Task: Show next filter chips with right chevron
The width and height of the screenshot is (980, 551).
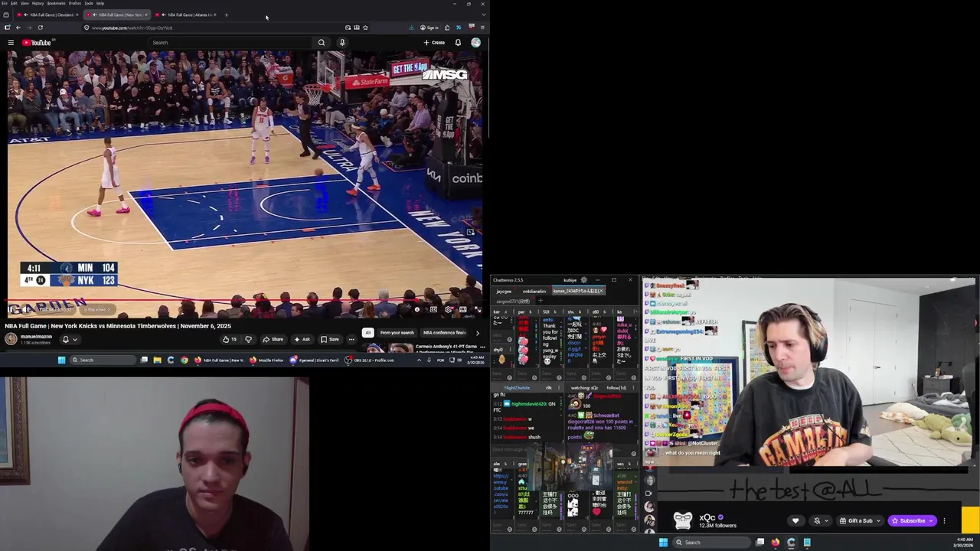Action: click(477, 333)
